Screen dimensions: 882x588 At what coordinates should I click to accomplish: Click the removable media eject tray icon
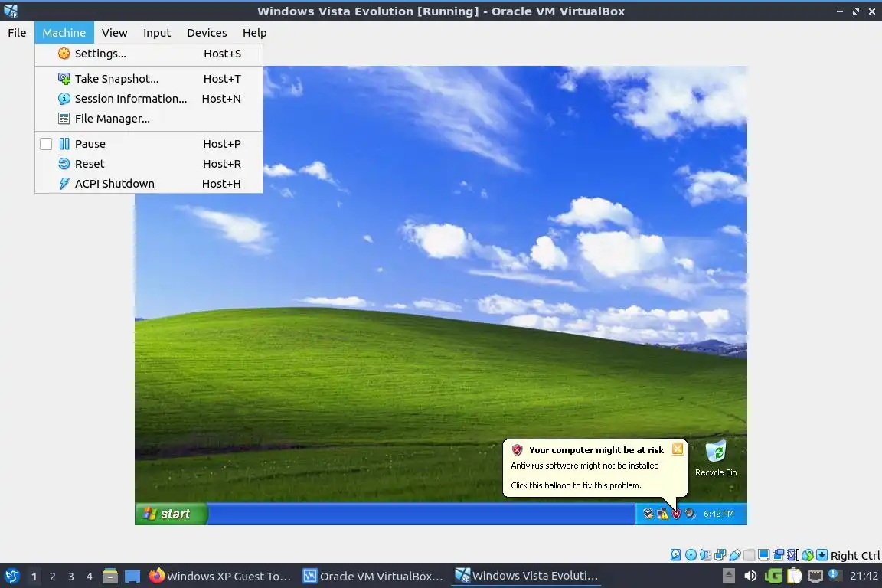click(728, 576)
